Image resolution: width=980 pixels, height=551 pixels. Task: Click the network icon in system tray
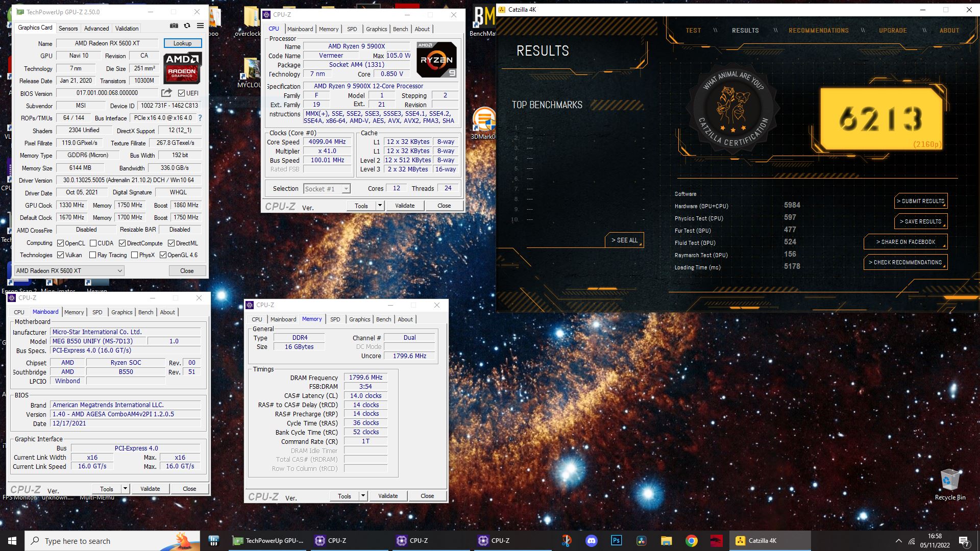[912, 541]
